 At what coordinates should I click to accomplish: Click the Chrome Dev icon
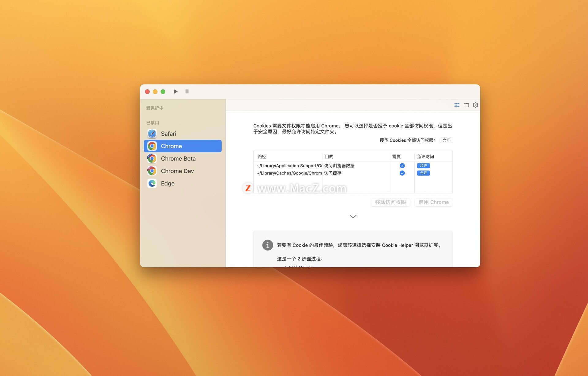152,171
